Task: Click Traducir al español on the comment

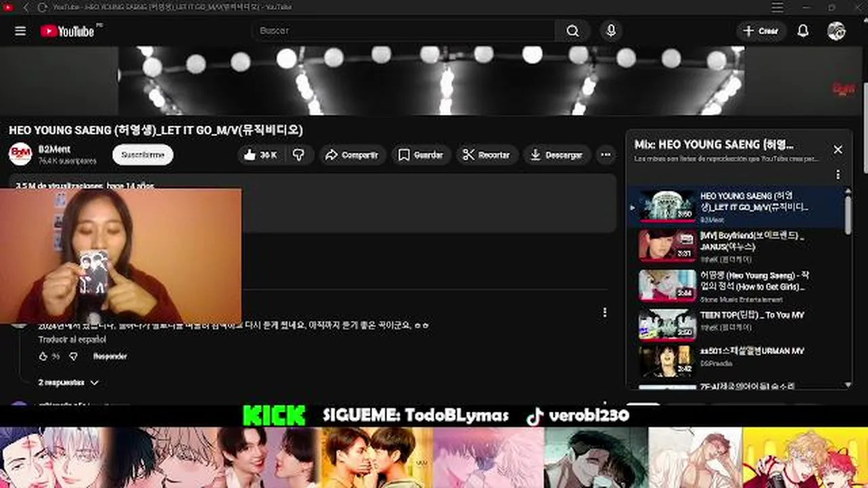Action: pos(72,340)
